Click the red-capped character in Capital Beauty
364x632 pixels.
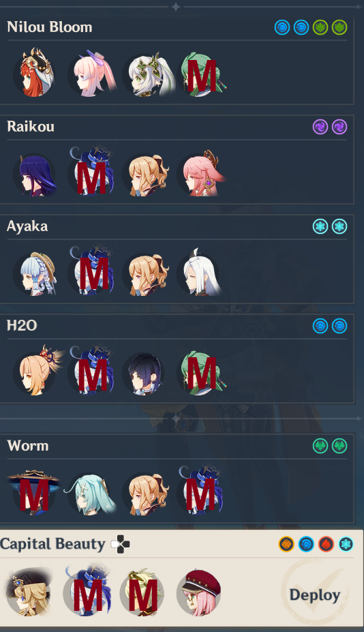click(199, 592)
